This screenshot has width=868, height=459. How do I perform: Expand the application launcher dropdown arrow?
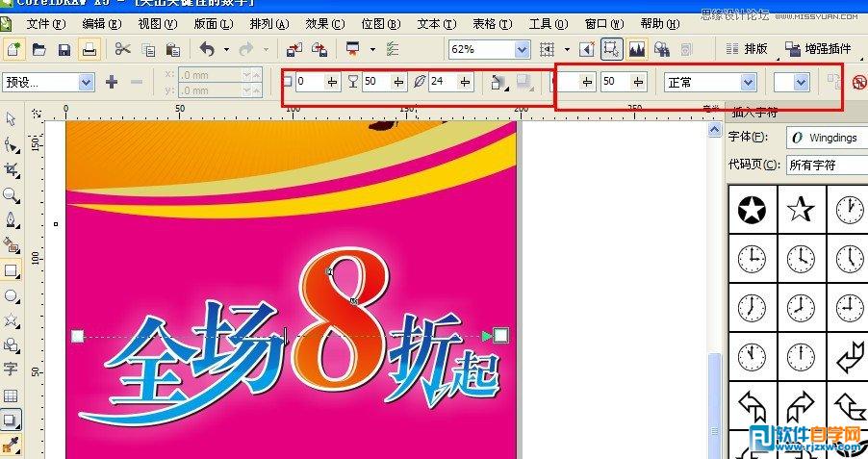pos(372,49)
